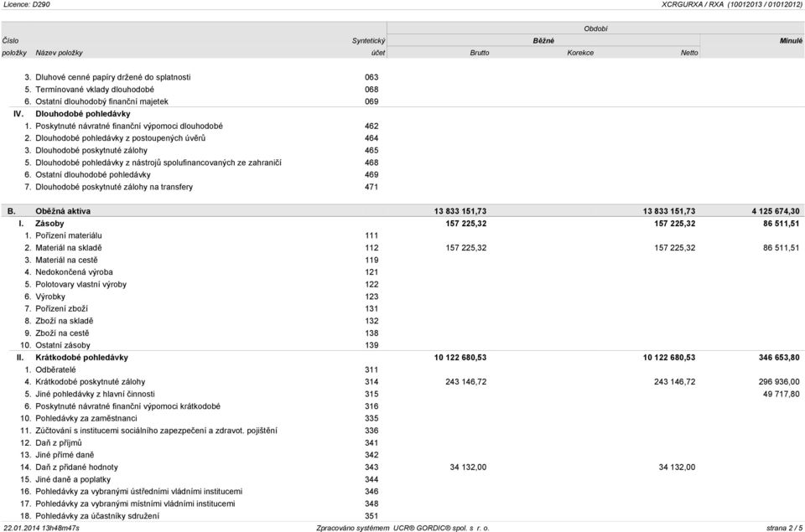The height and width of the screenshot is (532, 805).
Task: Click the 'Název položky' column header
Action: 59,53
